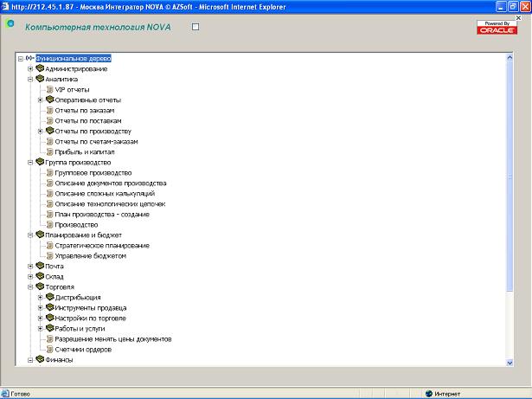The image size is (532, 399).
Task: Click the Отчеты по счетам-заказам document icon
Action: pos(49,142)
